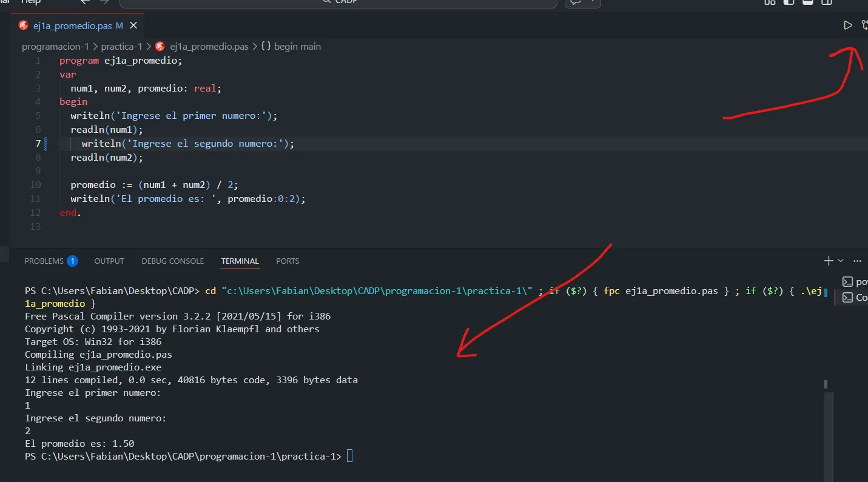Screen dimensions: 868x482
Task: Switch to the OUTPUT panel tab
Action: point(109,261)
